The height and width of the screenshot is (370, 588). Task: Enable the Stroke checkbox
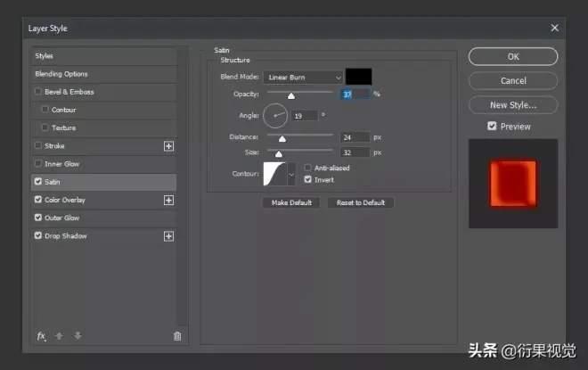38,145
